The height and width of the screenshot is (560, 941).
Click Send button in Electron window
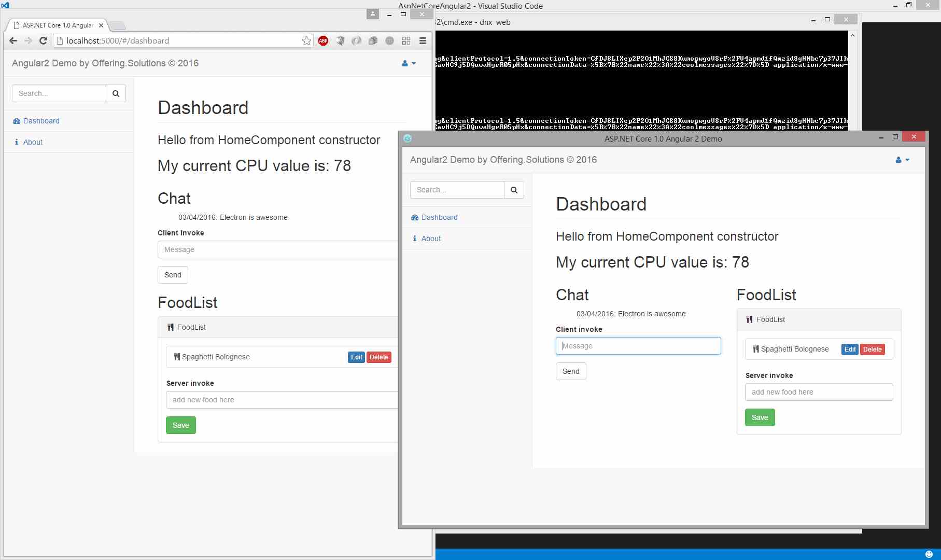pos(571,371)
